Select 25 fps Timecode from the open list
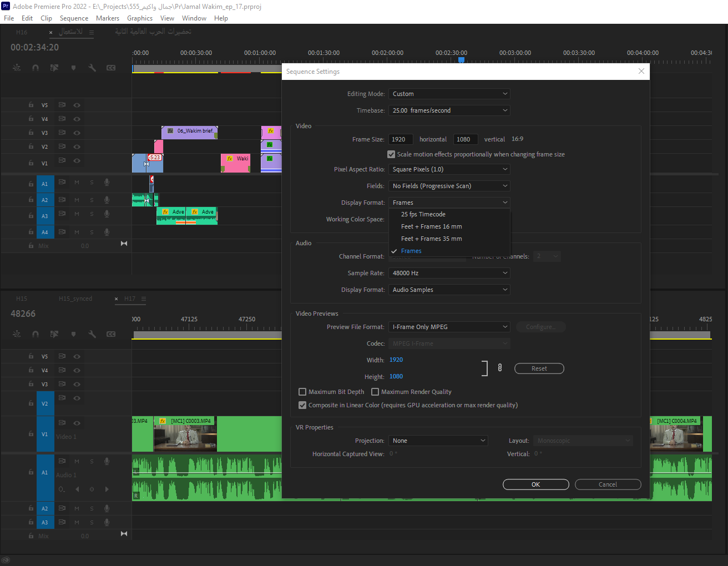The height and width of the screenshot is (566, 728). (423, 214)
